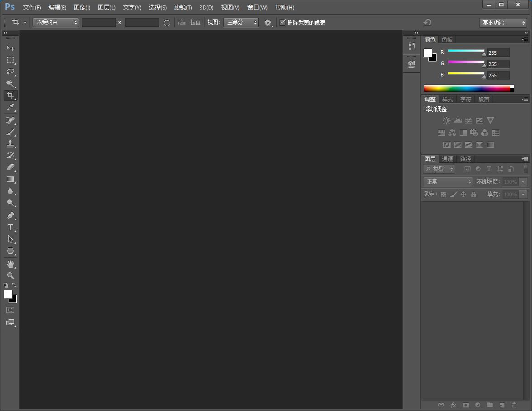Image resolution: width=532 pixels, height=411 pixels.
Task: Toggle 删除裁剪的像素 checkbox
Action: 282,23
